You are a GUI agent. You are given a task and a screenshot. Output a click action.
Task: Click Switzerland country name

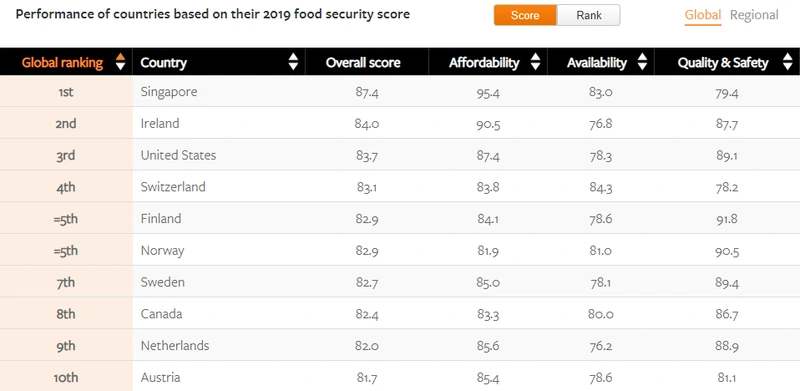tap(173, 187)
